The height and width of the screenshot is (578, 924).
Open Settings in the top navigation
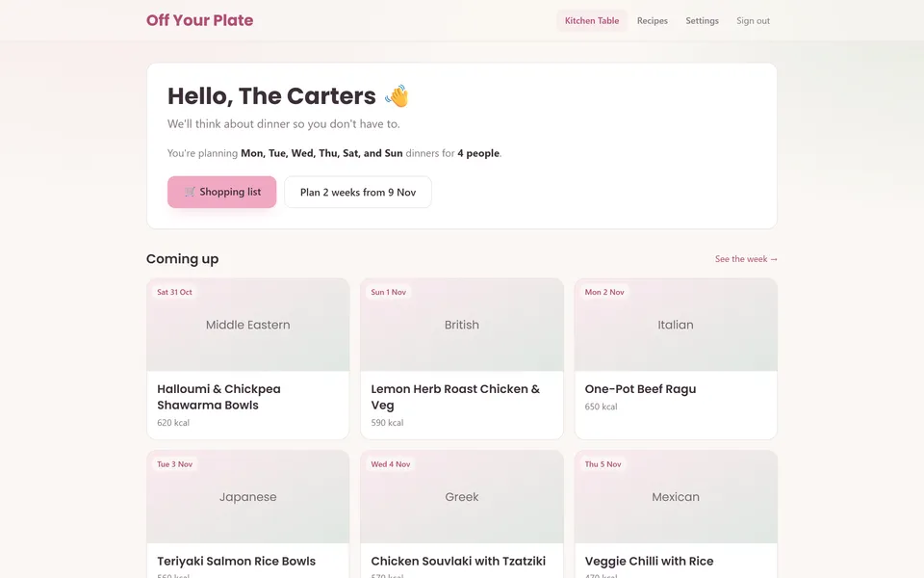coord(702,20)
